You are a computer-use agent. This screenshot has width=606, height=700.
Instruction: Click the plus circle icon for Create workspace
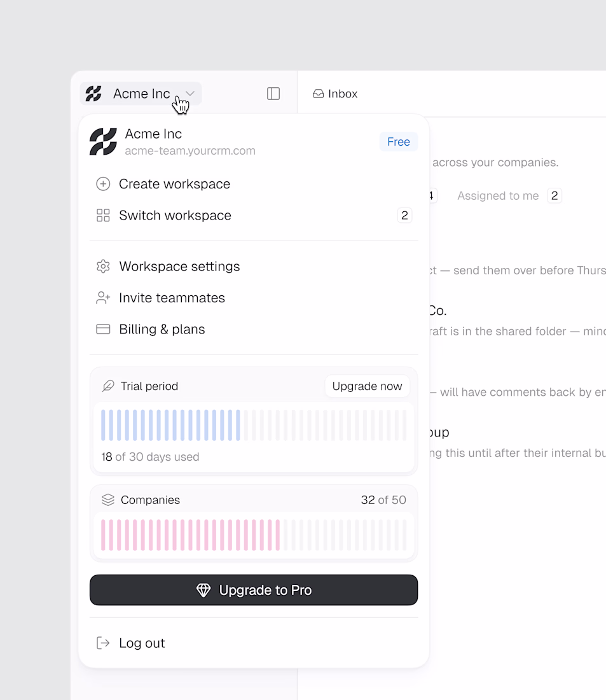click(x=103, y=184)
